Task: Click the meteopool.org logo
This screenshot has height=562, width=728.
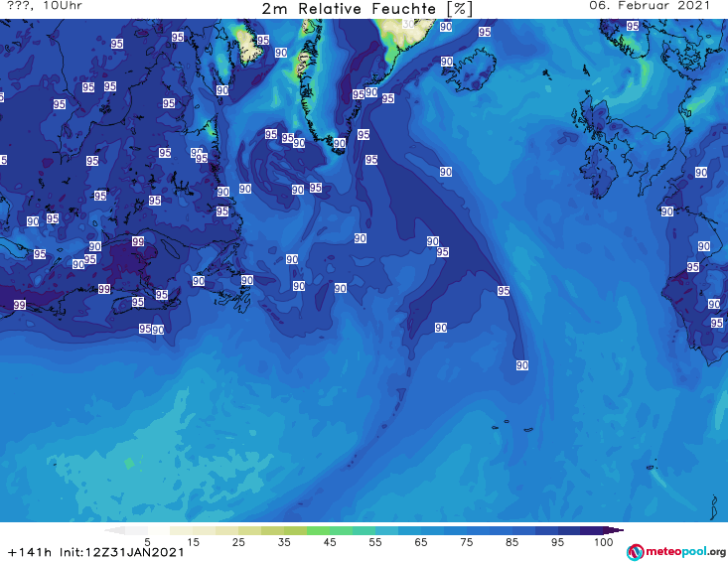Action: click(x=676, y=552)
